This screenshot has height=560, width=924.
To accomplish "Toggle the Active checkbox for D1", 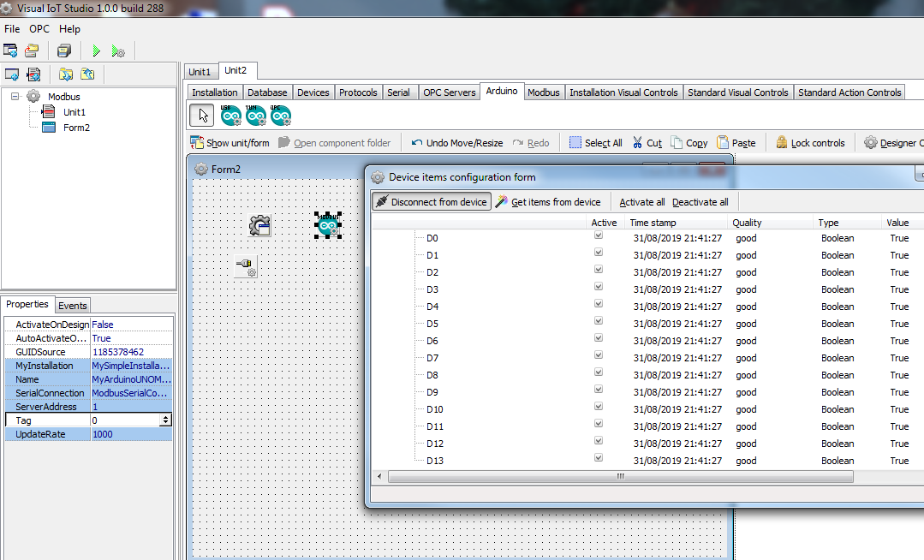I will click(x=598, y=253).
